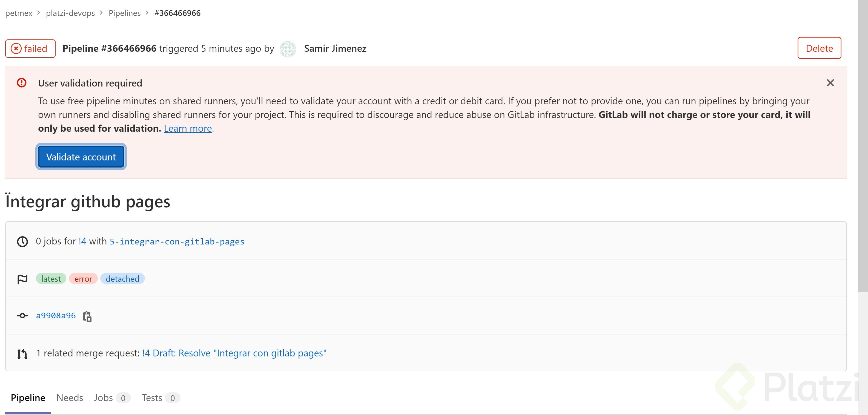
Task: Click breadcrumb #366466966
Action: [x=177, y=13]
